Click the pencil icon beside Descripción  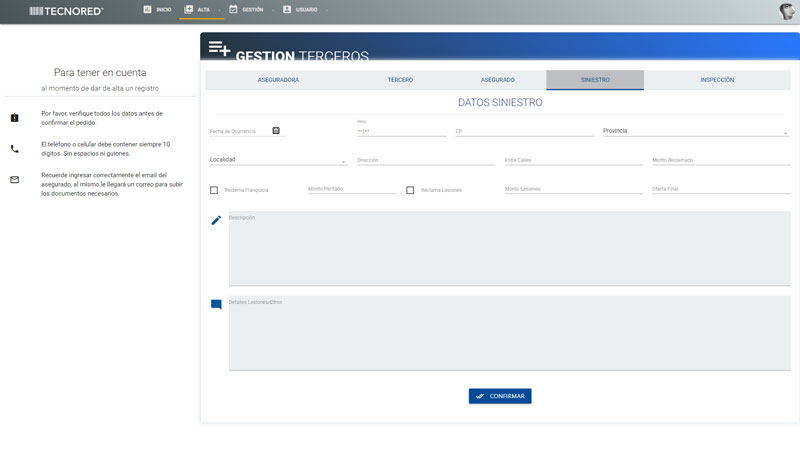pyautogui.click(x=216, y=220)
